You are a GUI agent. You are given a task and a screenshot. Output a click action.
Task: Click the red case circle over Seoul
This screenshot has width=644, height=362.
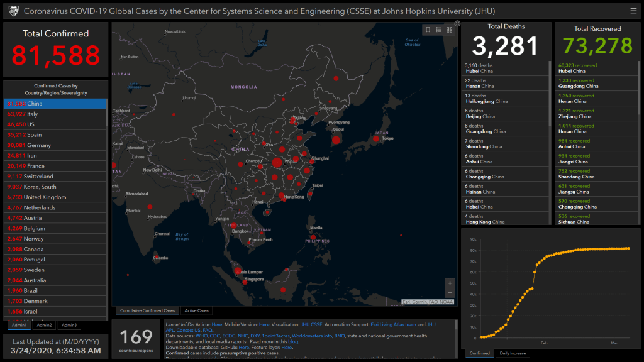336,140
